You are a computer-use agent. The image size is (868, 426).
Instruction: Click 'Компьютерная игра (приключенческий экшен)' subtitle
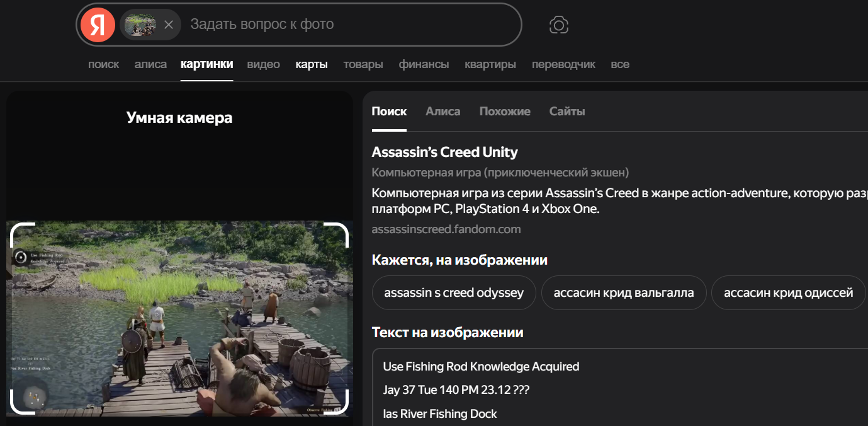(x=500, y=173)
